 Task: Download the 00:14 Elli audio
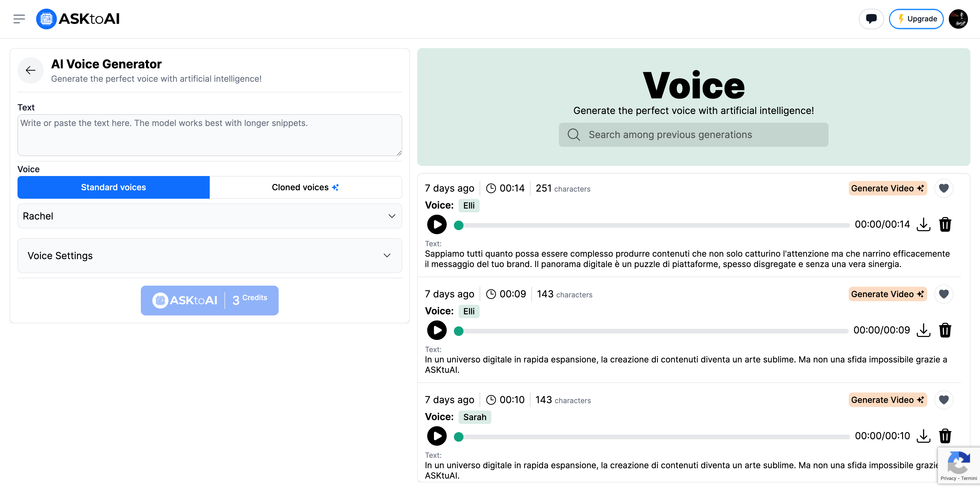923,224
